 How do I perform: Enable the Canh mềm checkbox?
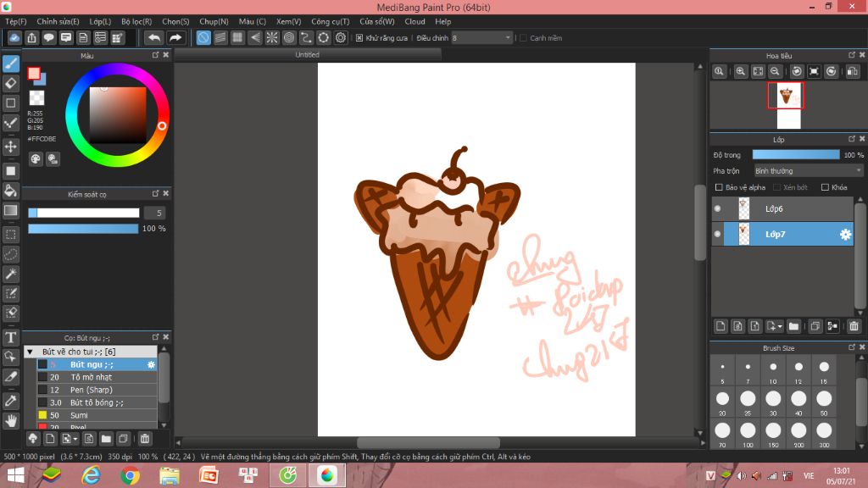pos(523,38)
